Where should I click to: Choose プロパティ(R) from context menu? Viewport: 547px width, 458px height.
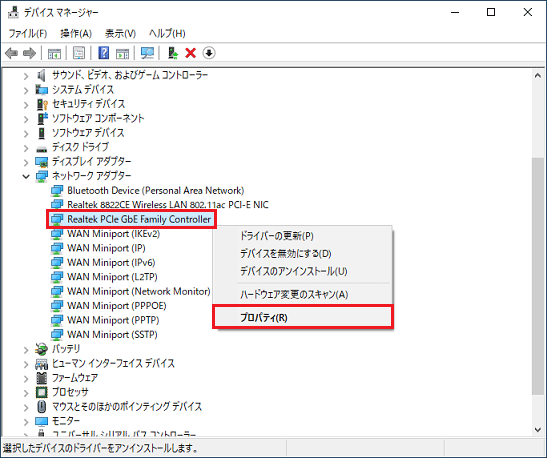click(303, 317)
